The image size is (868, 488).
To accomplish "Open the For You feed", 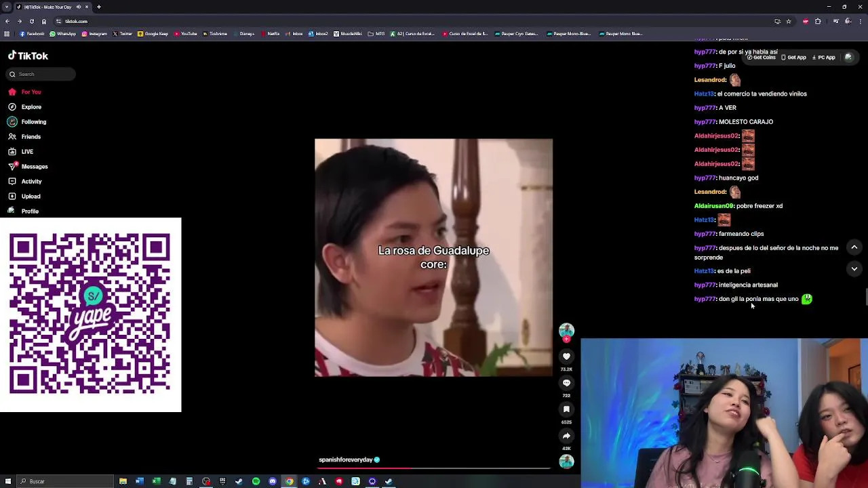I will 24,92.
